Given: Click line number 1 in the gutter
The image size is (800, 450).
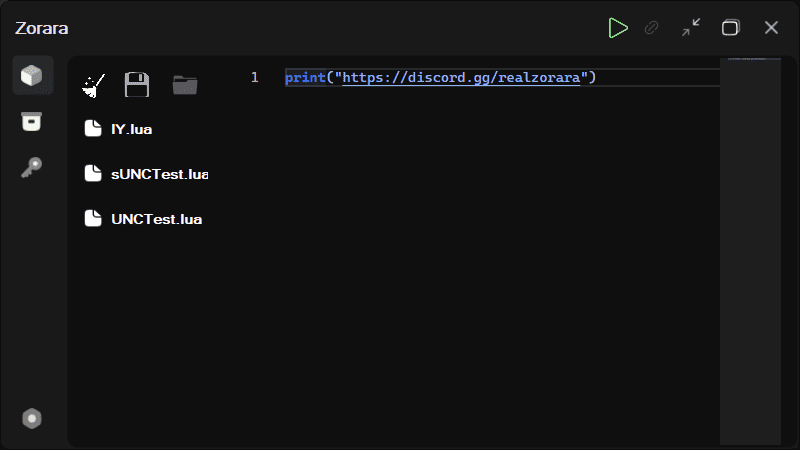Looking at the screenshot, I should [255, 78].
